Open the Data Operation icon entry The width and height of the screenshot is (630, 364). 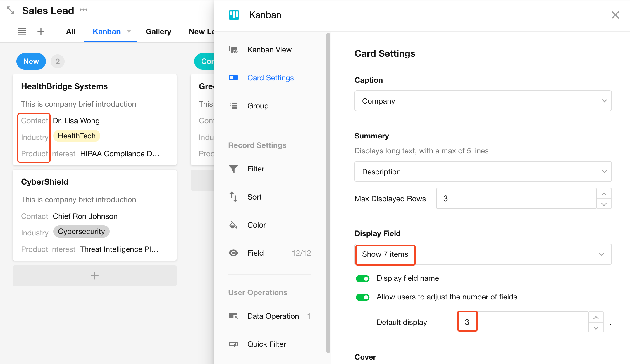click(233, 316)
